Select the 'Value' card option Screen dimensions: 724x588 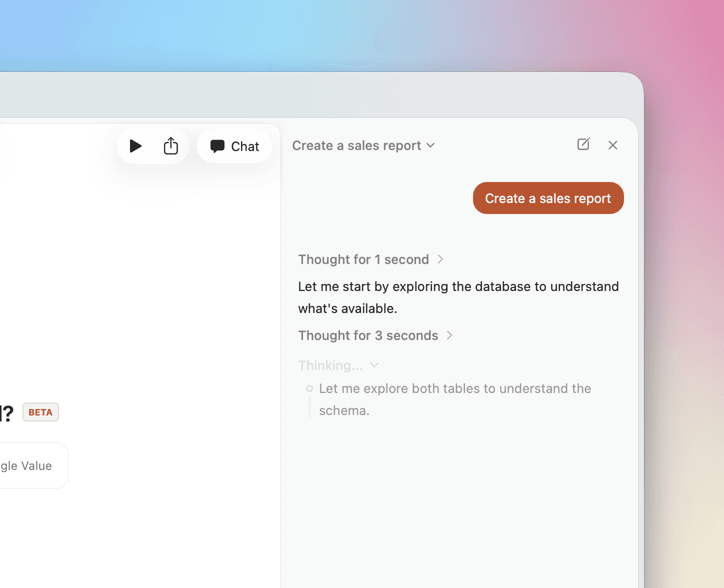(x=30, y=465)
